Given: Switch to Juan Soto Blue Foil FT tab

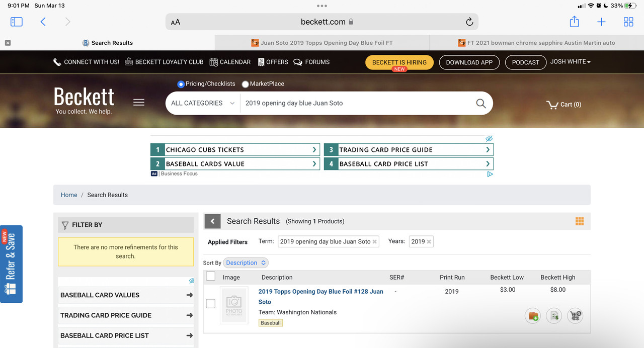Looking at the screenshot, I should click(x=322, y=43).
